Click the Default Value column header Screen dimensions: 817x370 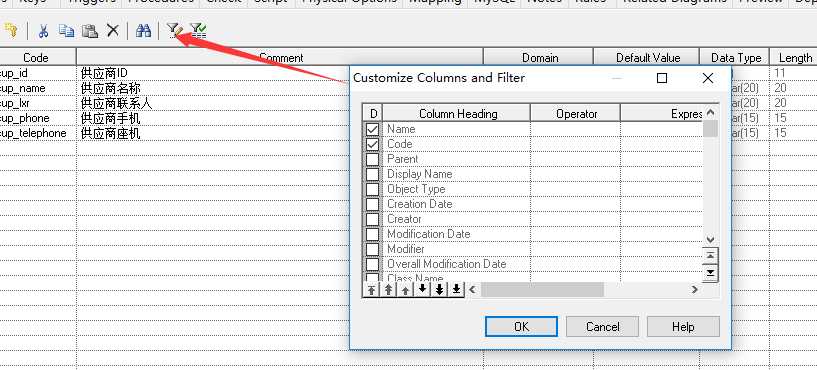click(648, 57)
